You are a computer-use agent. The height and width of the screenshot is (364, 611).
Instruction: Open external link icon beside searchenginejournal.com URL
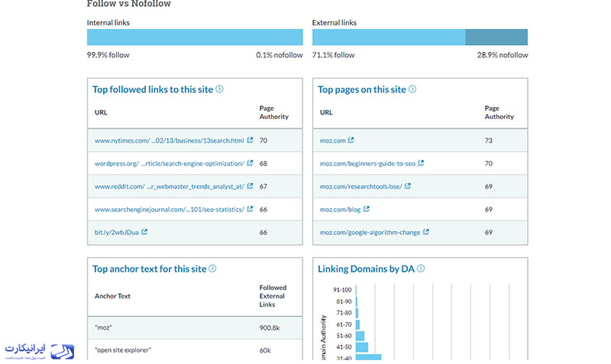pyautogui.click(x=250, y=209)
